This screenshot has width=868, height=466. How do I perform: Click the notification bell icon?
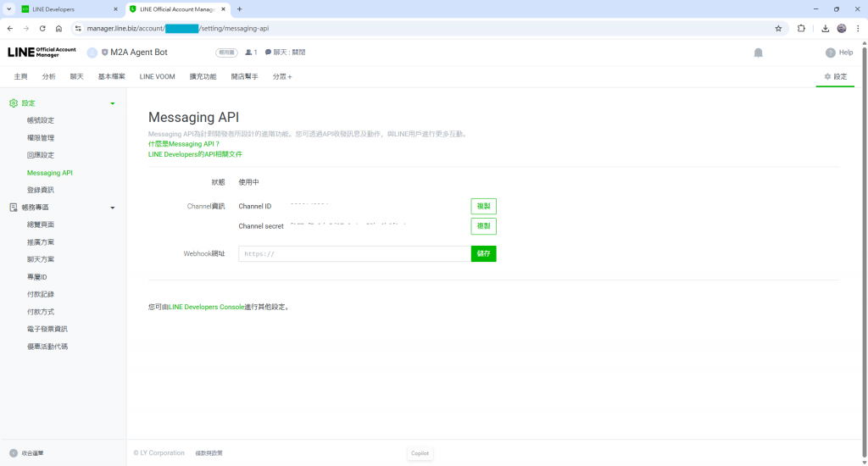(759, 53)
